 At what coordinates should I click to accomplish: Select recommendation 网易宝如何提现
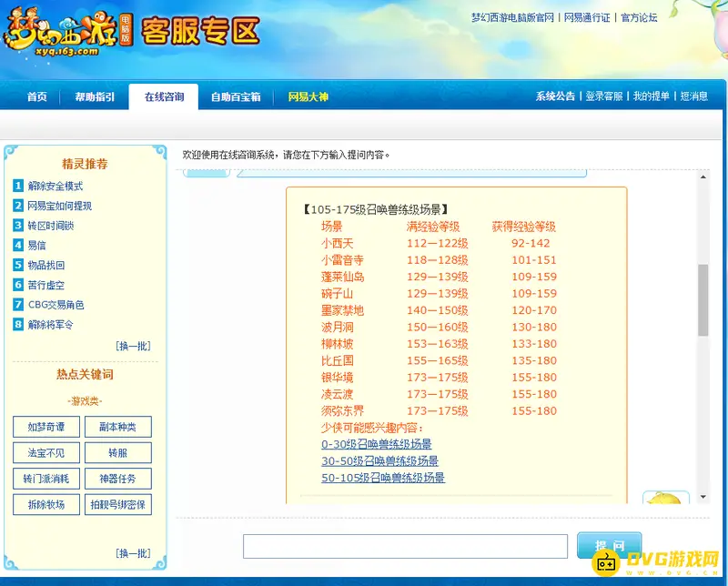[59, 206]
